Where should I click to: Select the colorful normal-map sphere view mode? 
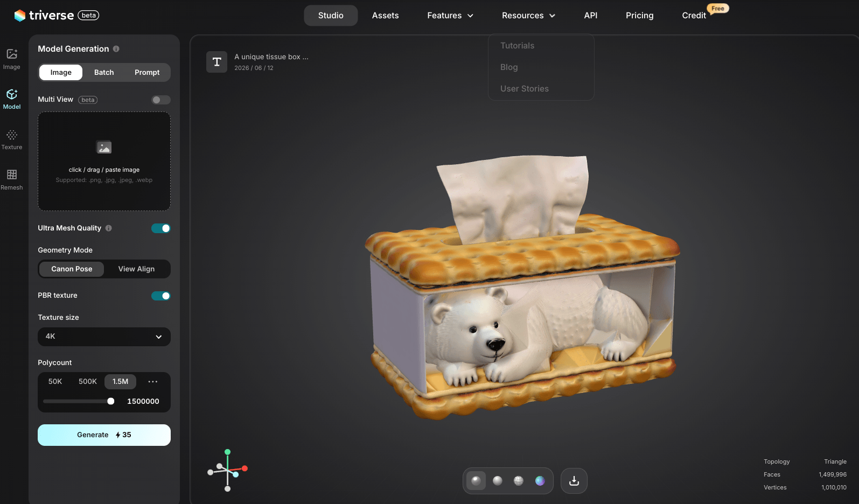(540, 481)
